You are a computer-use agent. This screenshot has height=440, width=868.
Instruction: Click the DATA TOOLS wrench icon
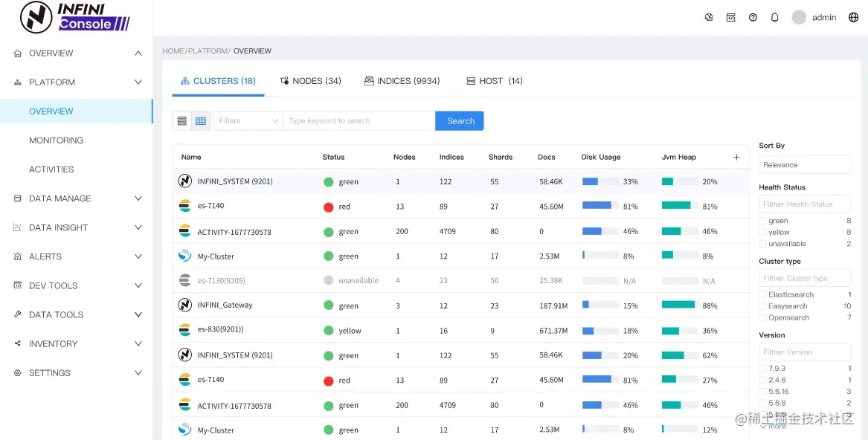pos(18,315)
